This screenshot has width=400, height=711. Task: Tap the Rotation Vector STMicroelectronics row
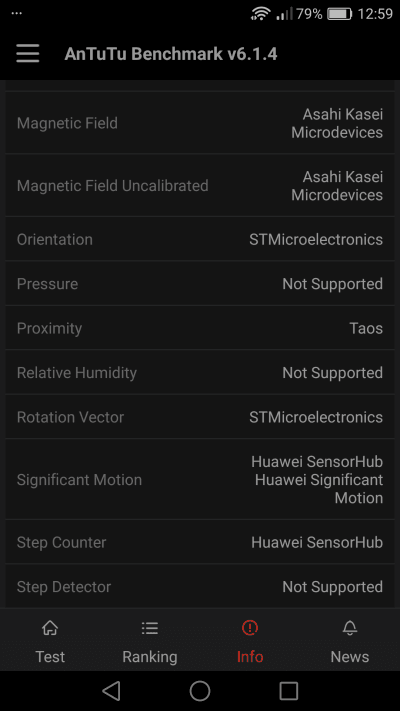pyautogui.click(x=200, y=417)
